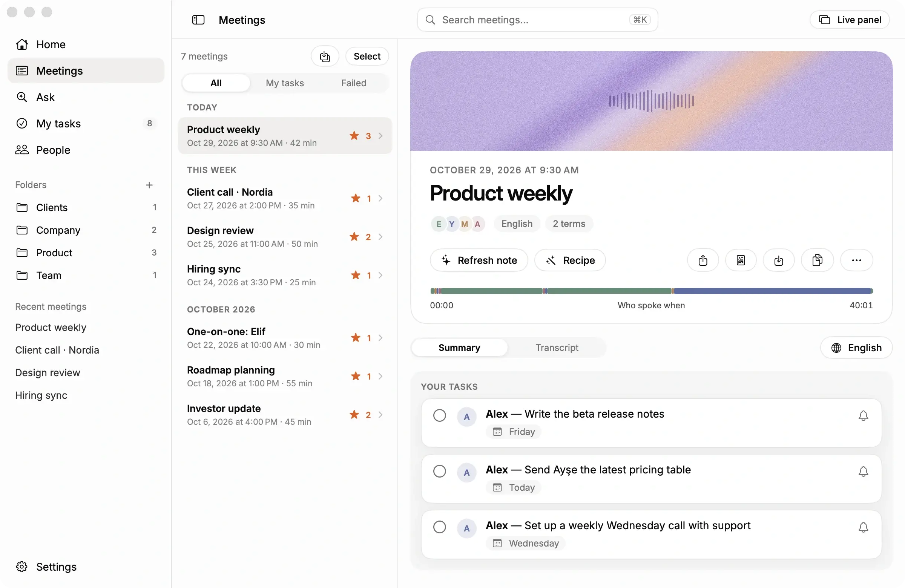Viewport: 905px width, 588px height.
Task: Click the audio waveform on banner
Action: pos(651,101)
